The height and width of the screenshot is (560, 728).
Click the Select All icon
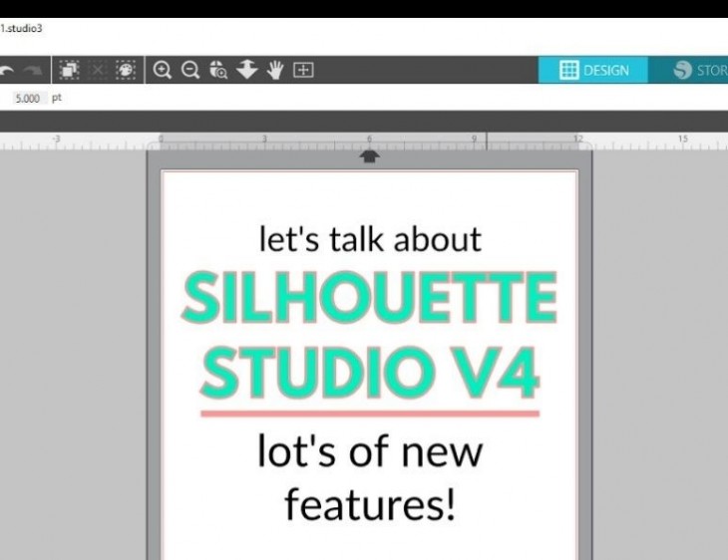[x=69, y=70]
